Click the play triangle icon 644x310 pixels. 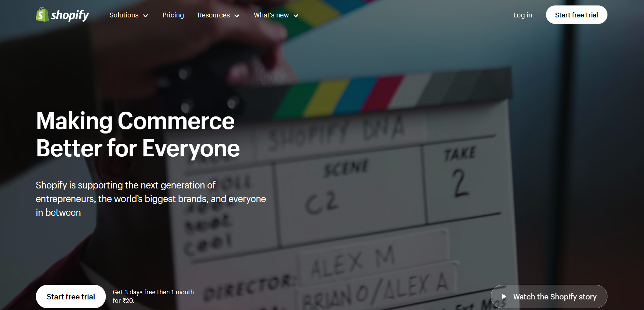[504, 296]
